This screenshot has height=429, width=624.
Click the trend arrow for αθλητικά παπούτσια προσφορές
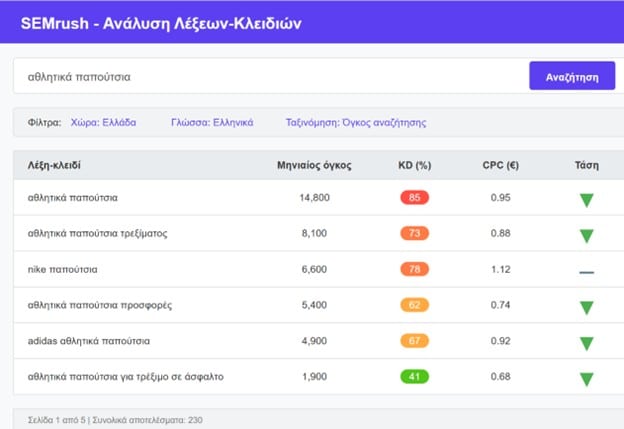[586, 307]
